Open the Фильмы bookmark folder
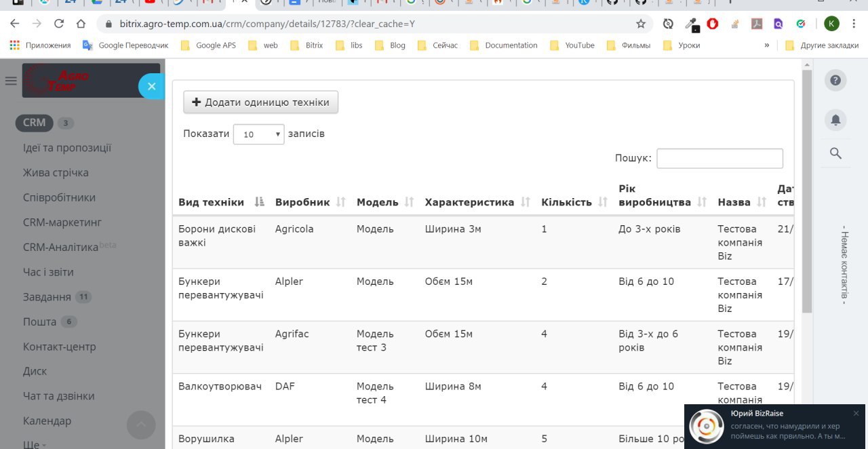The image size is (868, 449). [628, 45]
